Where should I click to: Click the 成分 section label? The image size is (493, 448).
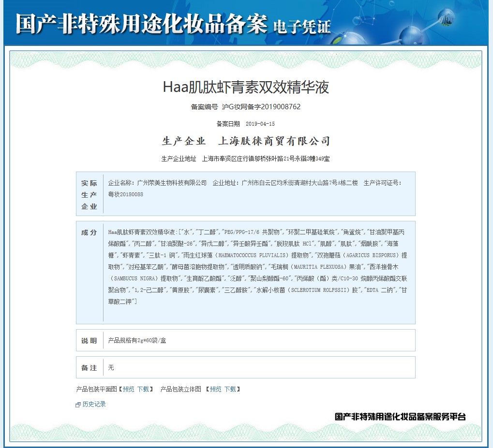[89, 232]
